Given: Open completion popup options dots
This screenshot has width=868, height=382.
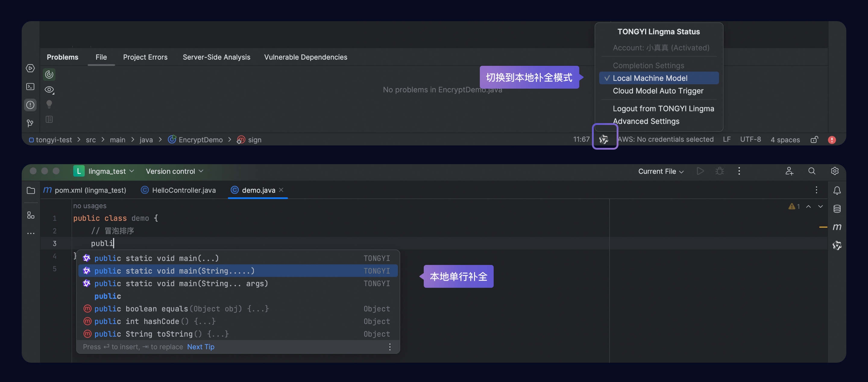Looking at the screenshot, I should coord(390,347).
